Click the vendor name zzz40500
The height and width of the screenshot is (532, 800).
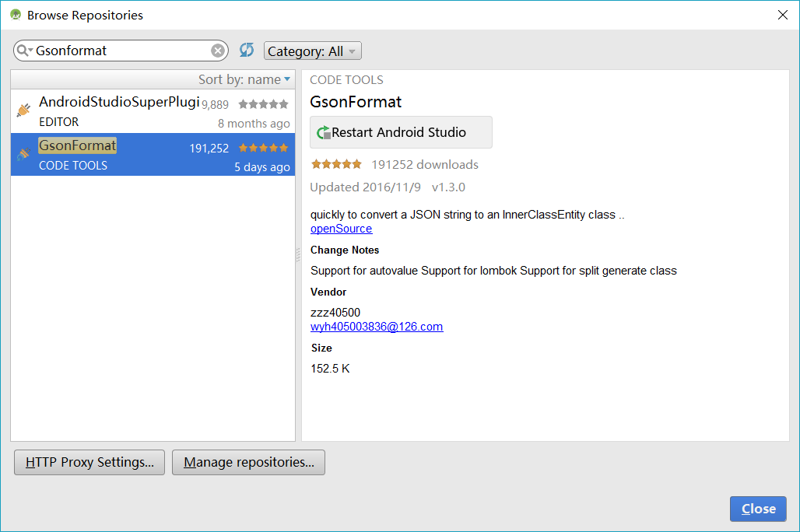(335, 312)
